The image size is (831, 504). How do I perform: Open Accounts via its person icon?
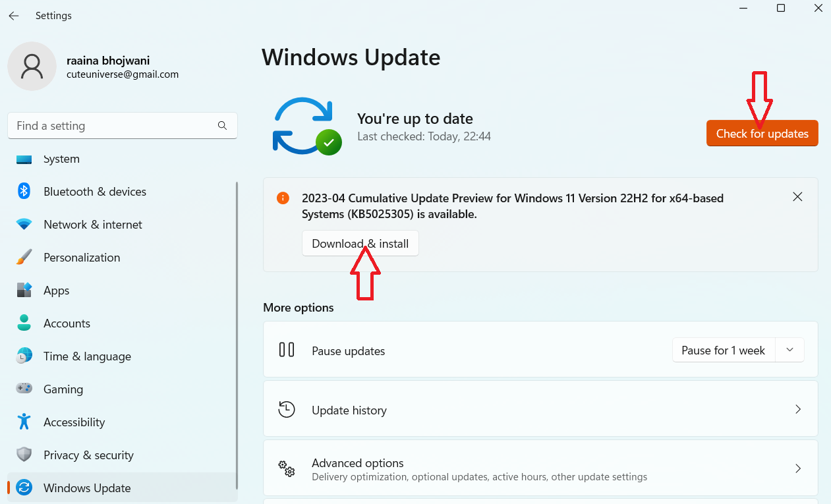pyautogui.click(x=24, y=323)
